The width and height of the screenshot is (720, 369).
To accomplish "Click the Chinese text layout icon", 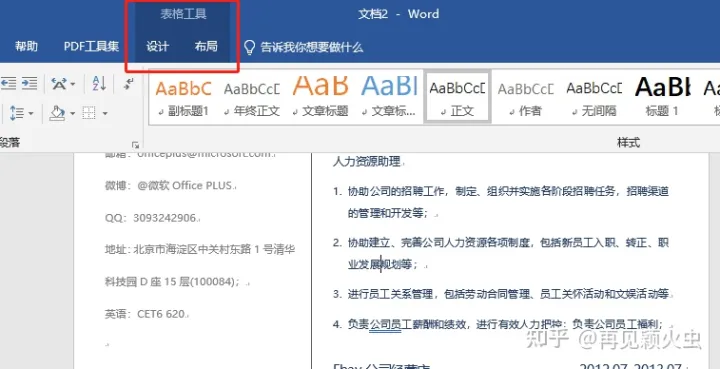I will 59,84.
